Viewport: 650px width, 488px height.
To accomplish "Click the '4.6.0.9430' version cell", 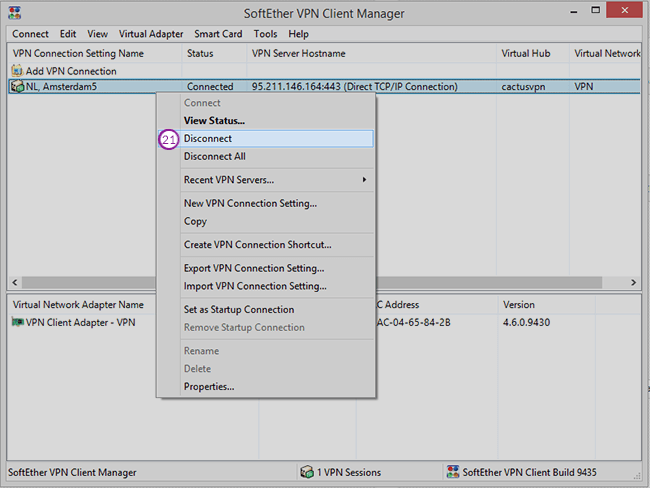I will coord(526,323).
